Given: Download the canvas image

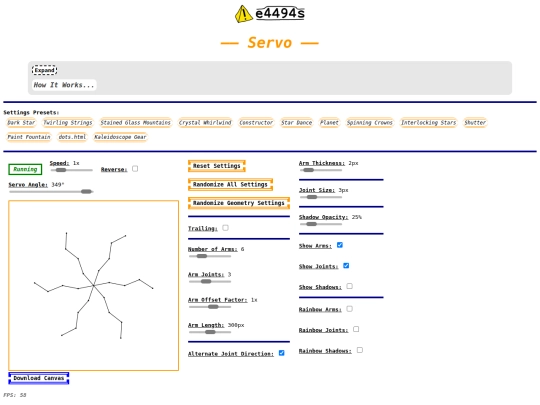Looking at the screenshot, I should pyautogui.click(x=39, y=378).
